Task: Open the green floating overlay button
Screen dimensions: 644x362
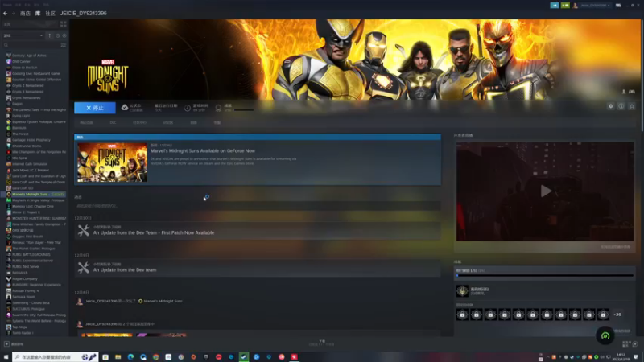Action: click(x=605, y=335)
